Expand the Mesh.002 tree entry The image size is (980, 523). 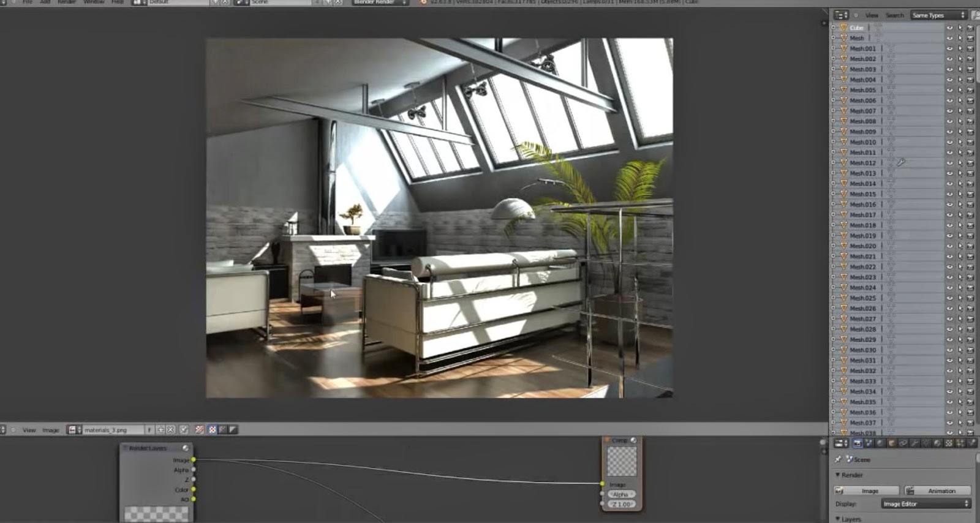click(x=834, y=59)
